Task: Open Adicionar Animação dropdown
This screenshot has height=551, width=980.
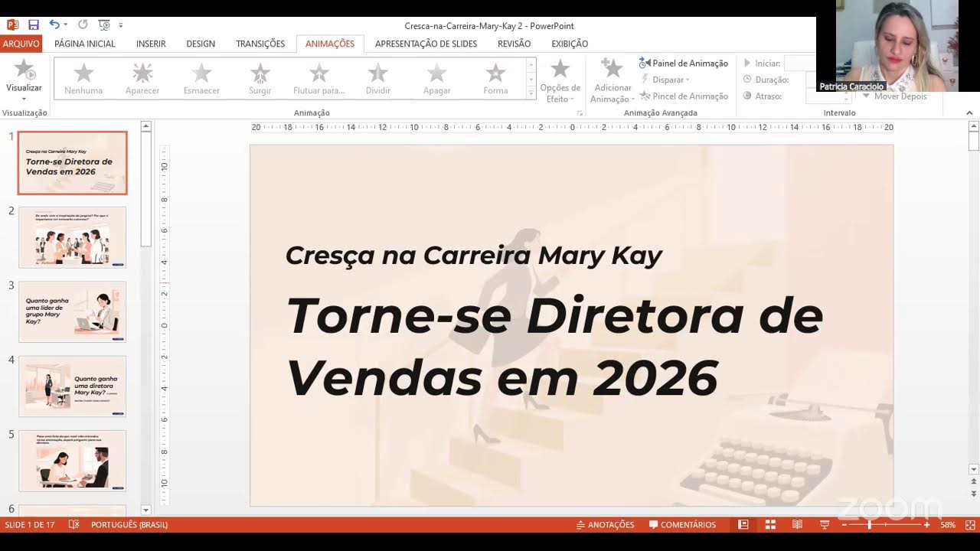Action: (x=612, y=80)
